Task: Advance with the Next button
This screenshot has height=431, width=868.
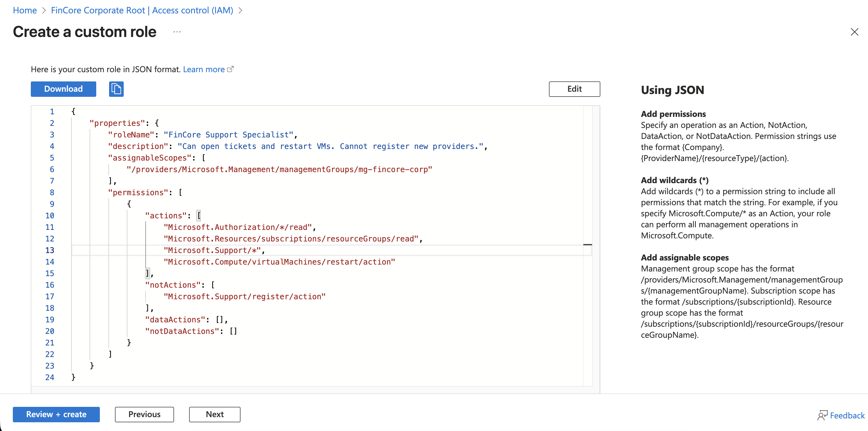Action: (215, 415)
